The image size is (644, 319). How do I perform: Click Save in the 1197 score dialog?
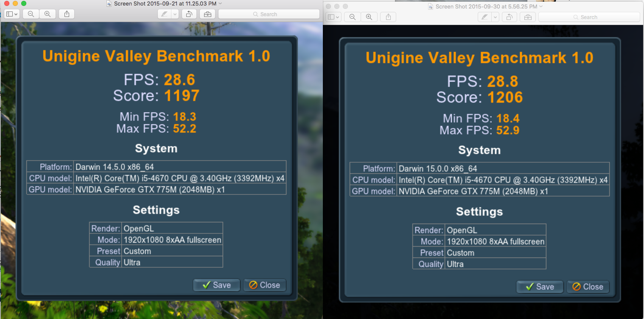[x=217, y=285]
